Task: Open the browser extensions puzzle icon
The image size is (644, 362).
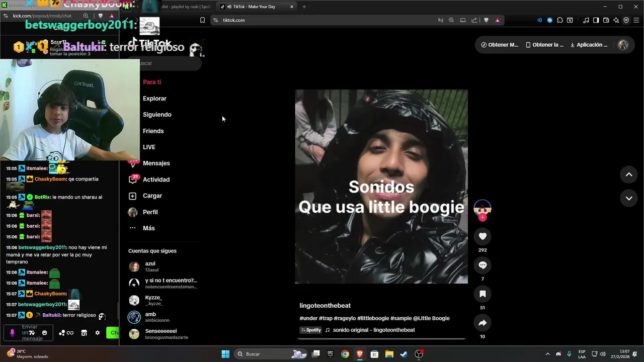Action: (x=560, y=20)
